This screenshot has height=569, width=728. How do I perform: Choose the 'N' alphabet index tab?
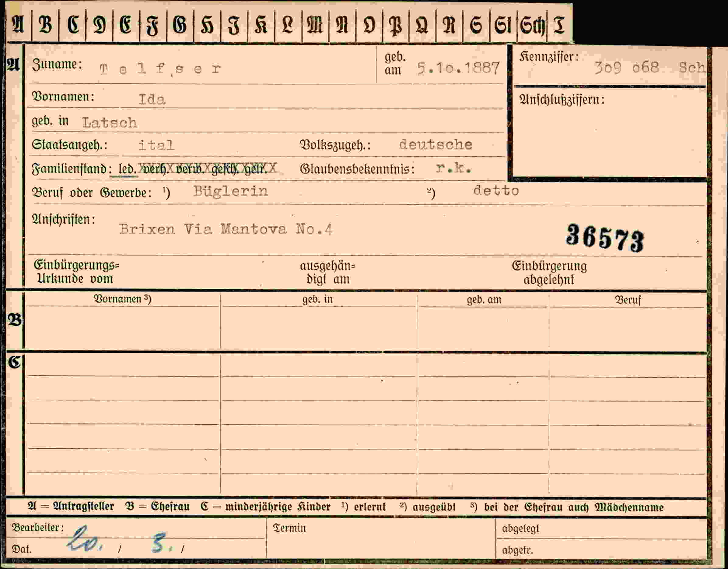[x=342, y=25]
